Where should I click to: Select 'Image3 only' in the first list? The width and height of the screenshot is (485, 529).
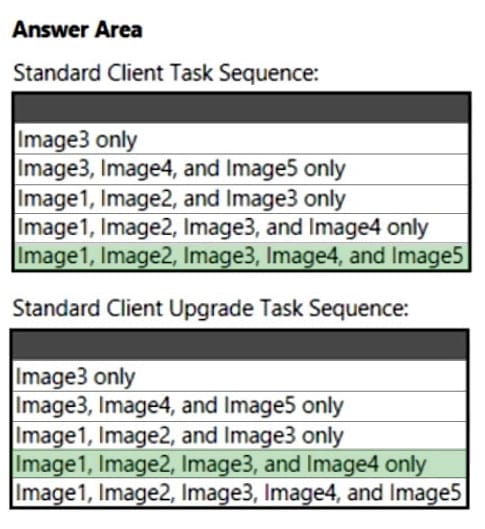point(241,139)
